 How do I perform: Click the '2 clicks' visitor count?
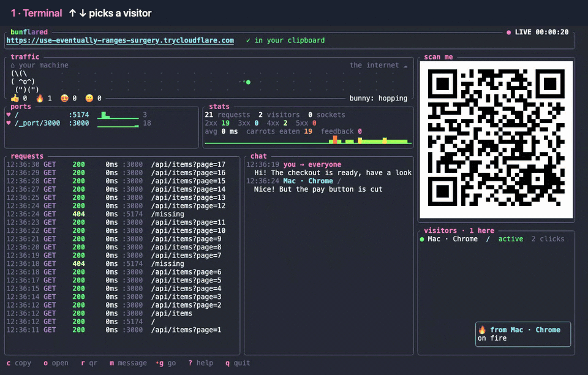click(x=548, y=239)
